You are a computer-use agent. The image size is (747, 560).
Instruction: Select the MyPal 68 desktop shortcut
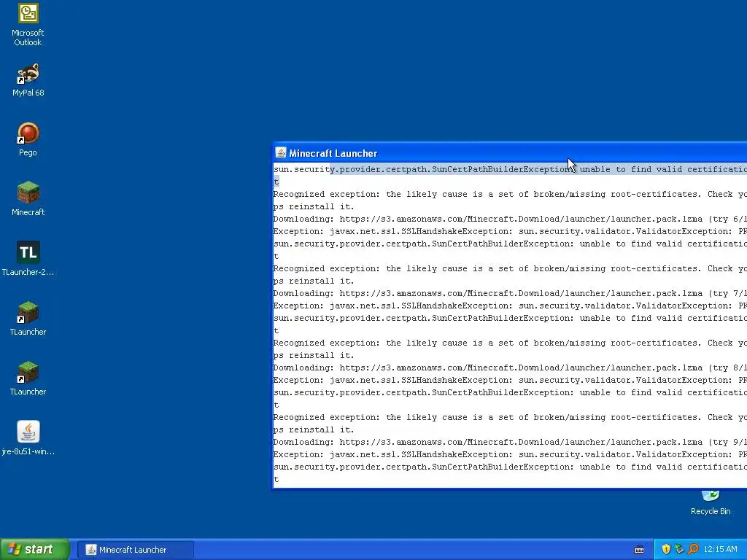[x=28, y=80]
